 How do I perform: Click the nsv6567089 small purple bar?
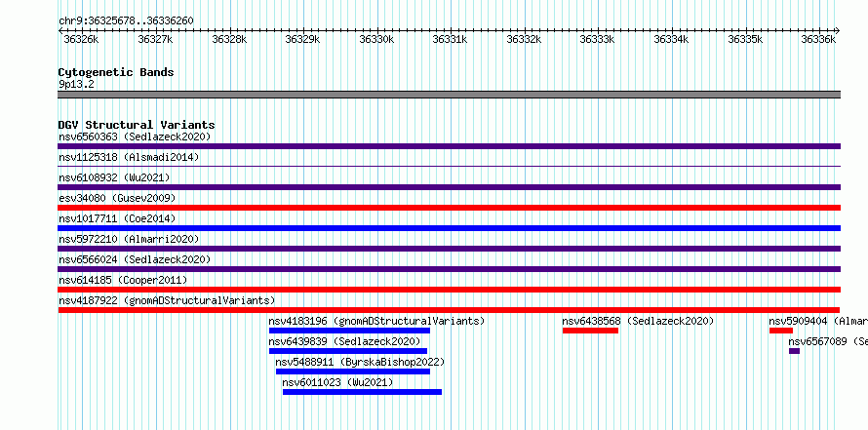coord(795,351)
